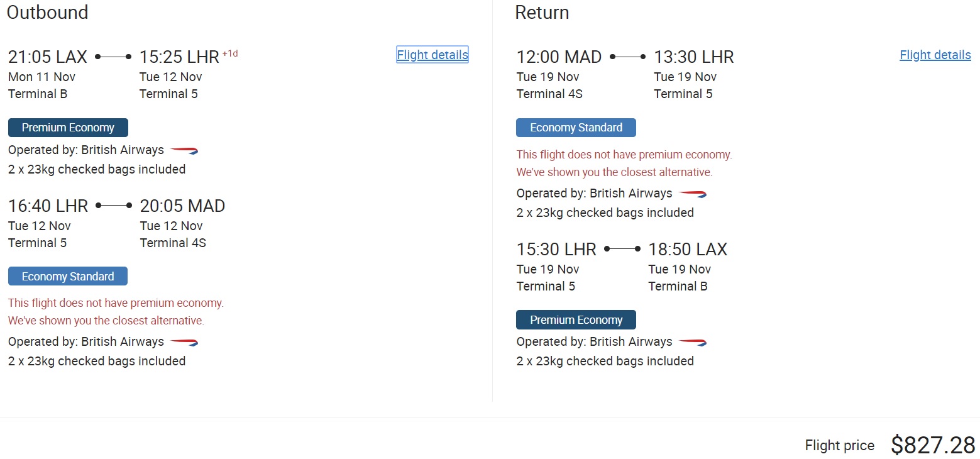The image size is (980, 459).
Task: Open Flight details link for Outbound
Action: [x=432, y=55]
